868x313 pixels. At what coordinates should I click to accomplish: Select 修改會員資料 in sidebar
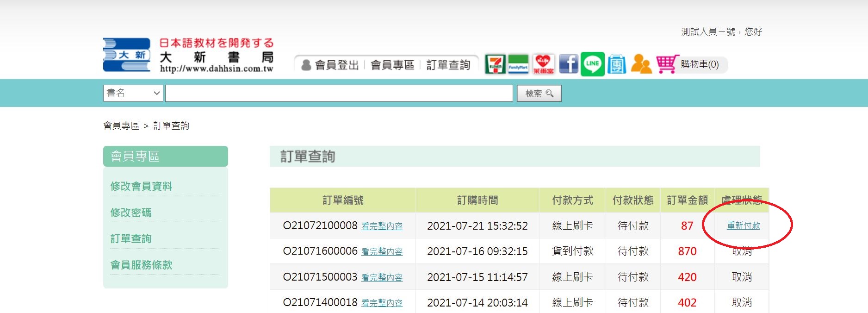(141, 186)
